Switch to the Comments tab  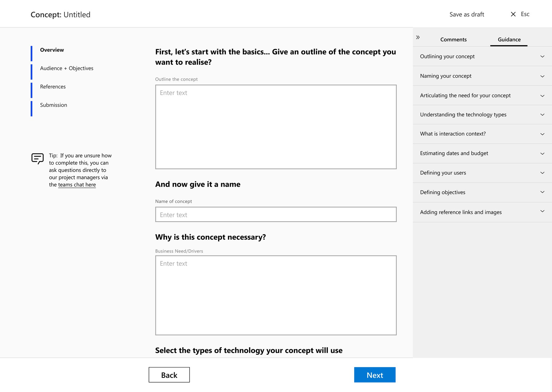[453, 39]
